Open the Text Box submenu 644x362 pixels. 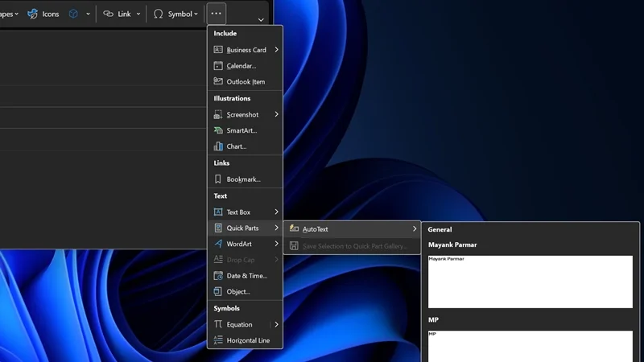point(245,212)
